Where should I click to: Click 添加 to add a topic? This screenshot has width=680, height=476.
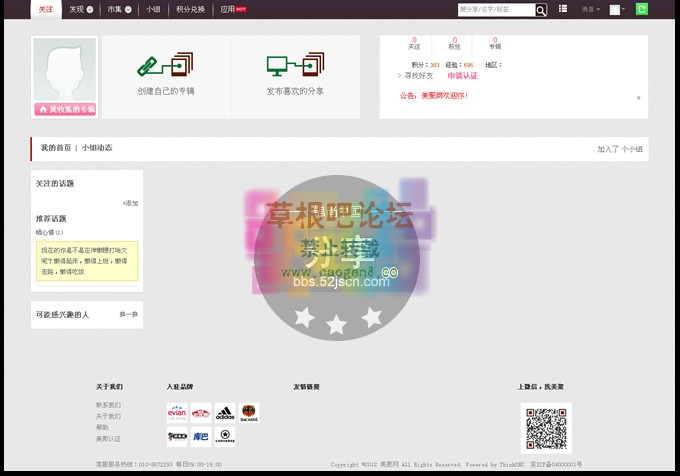click(130, 203)
